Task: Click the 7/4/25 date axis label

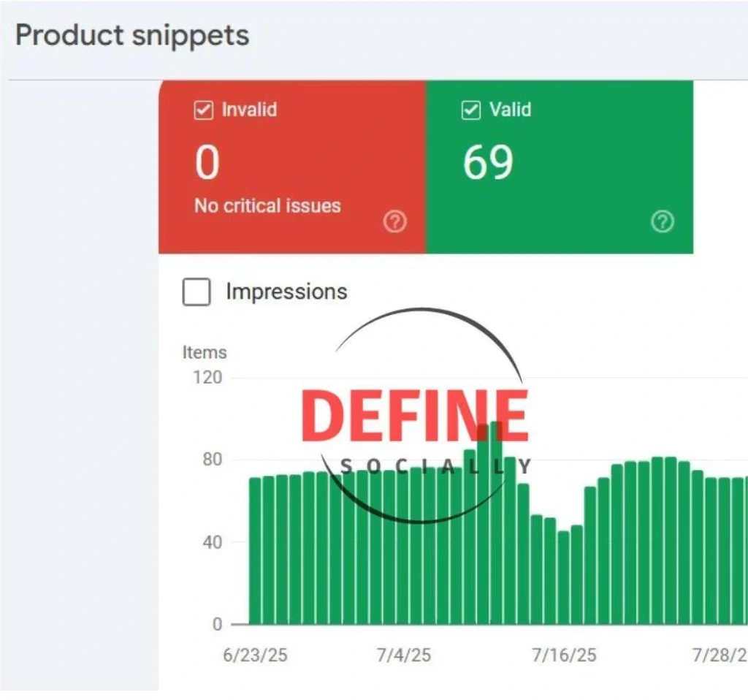Action: (x=403, y=655)
